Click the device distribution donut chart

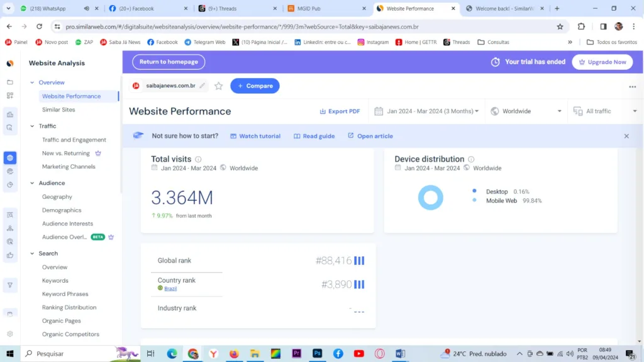[x=431, y=197]
